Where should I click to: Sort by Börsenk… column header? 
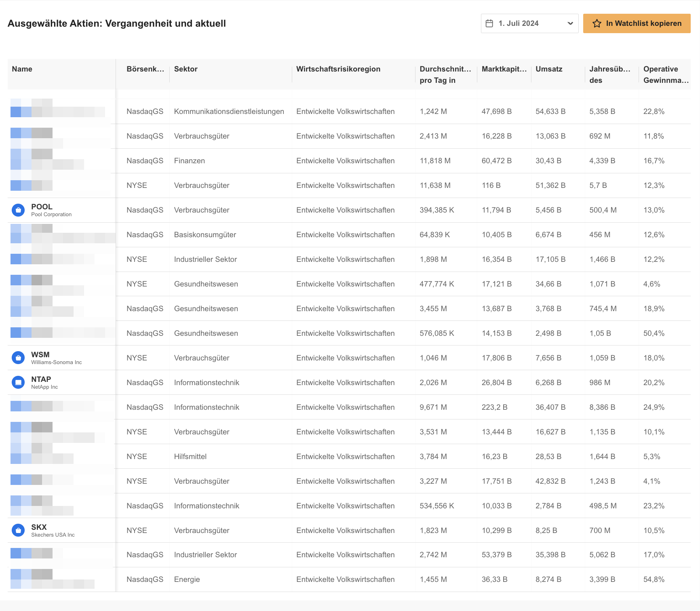pyautogui.click(x=145, y=69)
